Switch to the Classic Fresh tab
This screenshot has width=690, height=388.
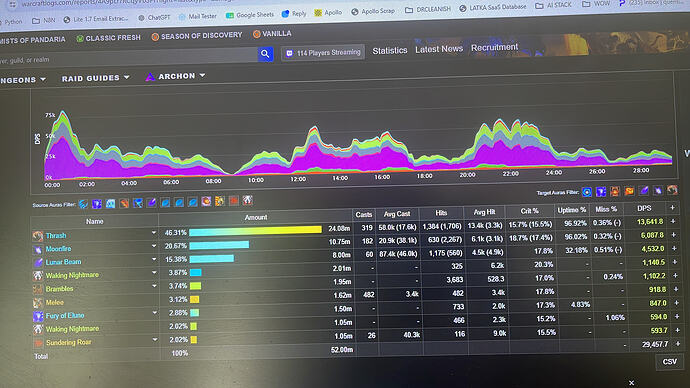tap(109, 38)
